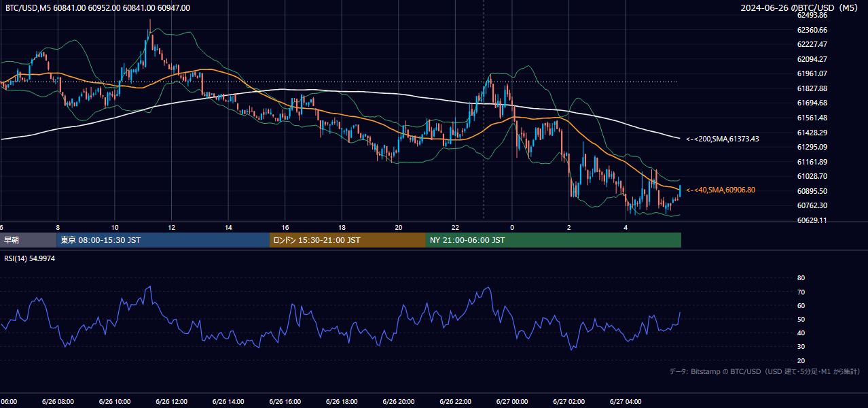Select the chart title "2024-06-26 のBTC/USD（M5）"
Viewport: 868px width, 408px height.
tap(799, 8)
